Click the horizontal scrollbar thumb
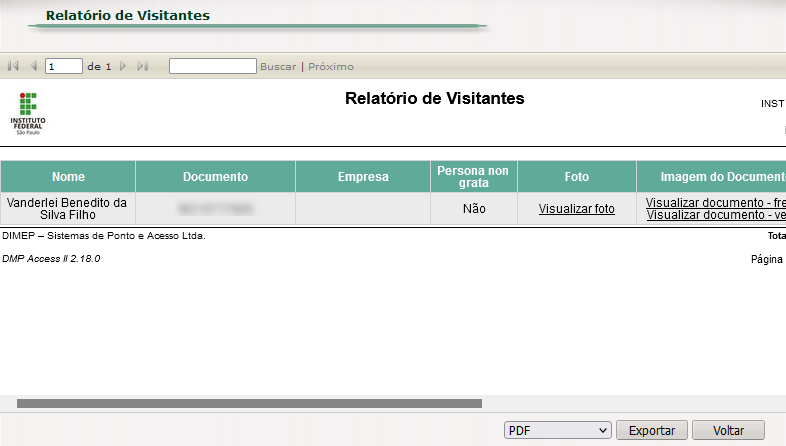Viewport: 786px width, 446px height. pyautogui.click(x=249, y=403)
